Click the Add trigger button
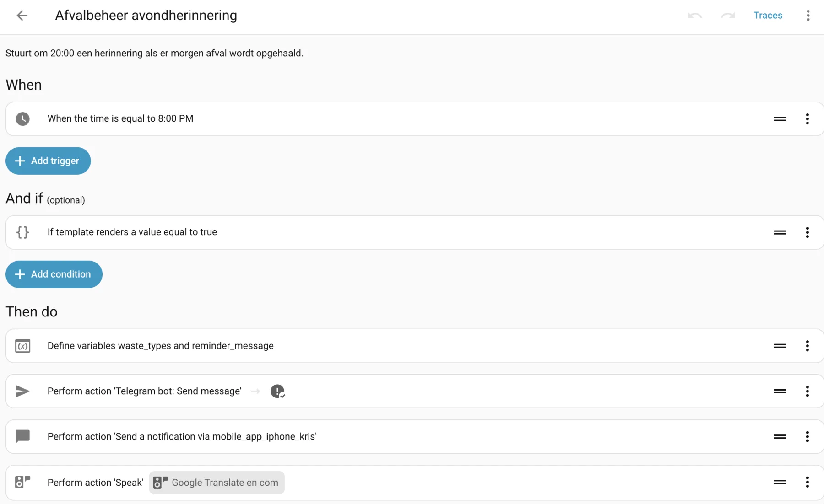The image size is (824, 504). coord(48,161)
